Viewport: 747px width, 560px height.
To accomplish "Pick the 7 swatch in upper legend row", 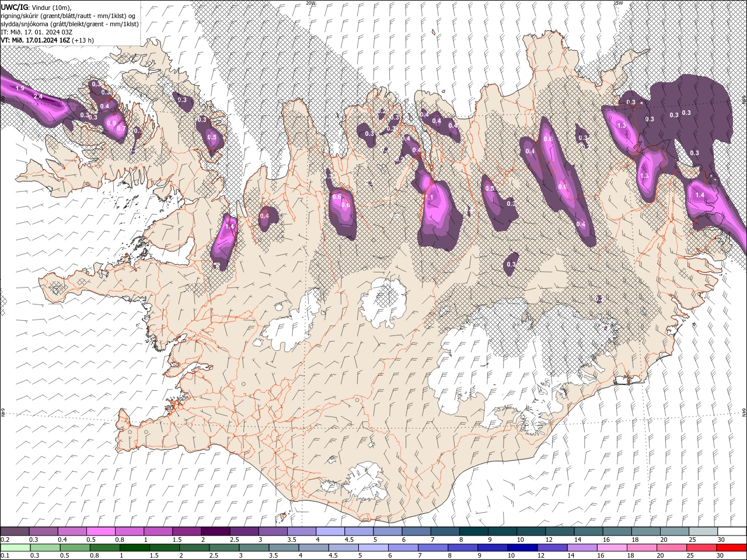I will [445, 531].
